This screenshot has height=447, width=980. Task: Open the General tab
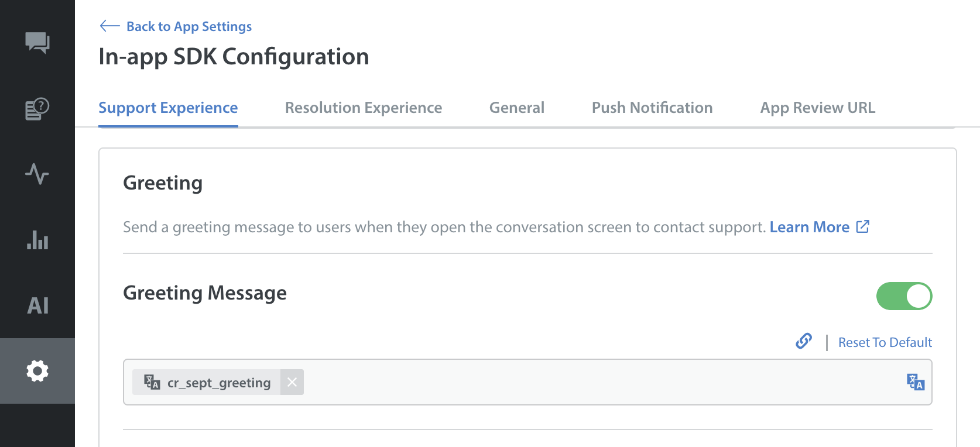click(517, 108)
